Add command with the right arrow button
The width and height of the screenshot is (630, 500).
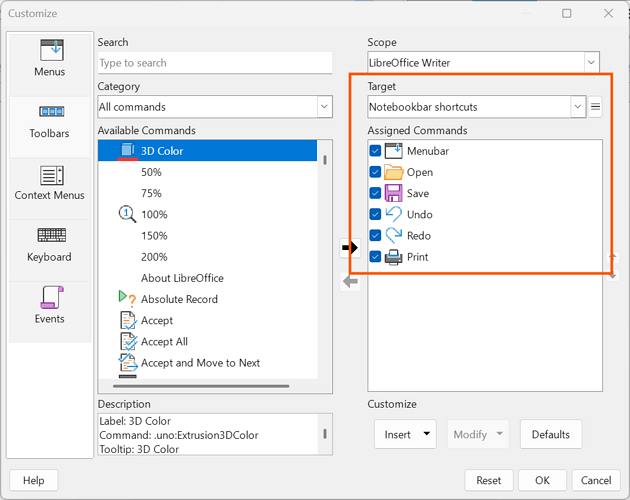click(350, 248)
